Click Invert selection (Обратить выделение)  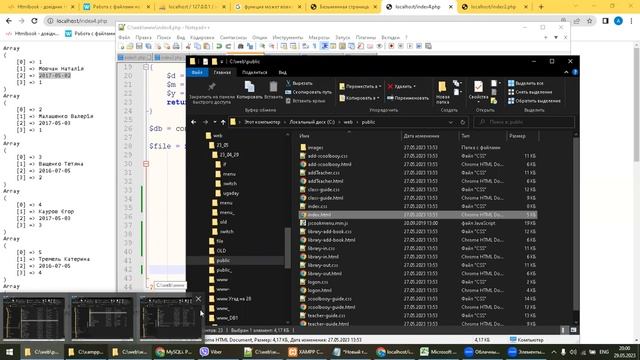point(534,101)
